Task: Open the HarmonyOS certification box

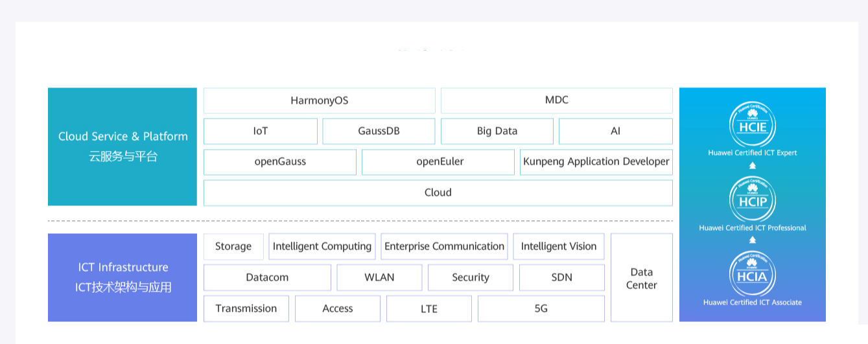Action: click(x=319, y=100)
